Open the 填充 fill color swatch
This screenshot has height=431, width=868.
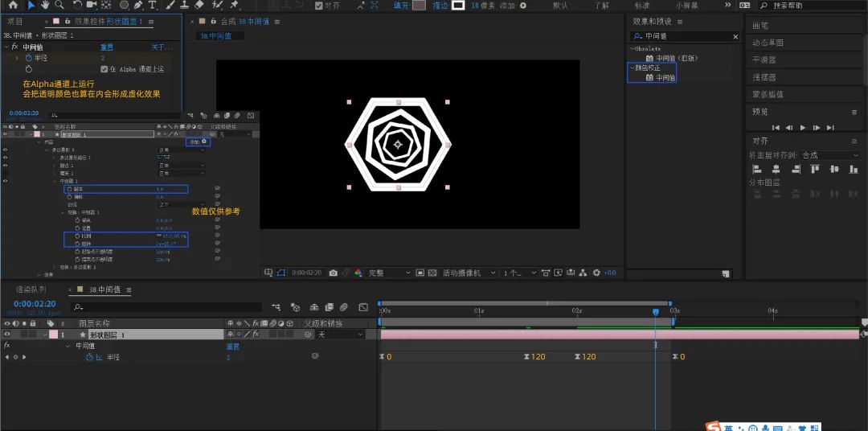(419, 6)
